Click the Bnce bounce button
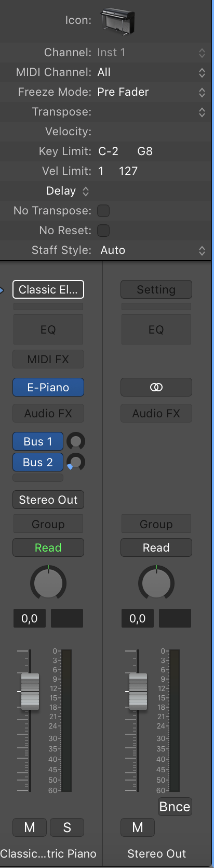 tap(175, 807)
